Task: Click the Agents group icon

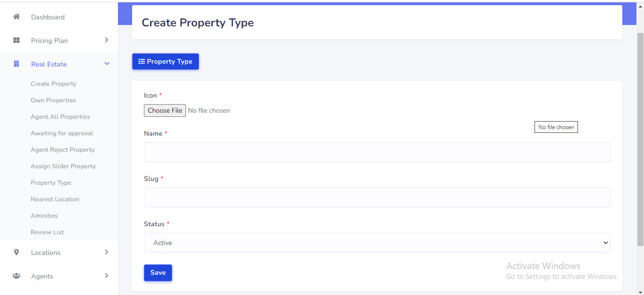Action: 17,276
